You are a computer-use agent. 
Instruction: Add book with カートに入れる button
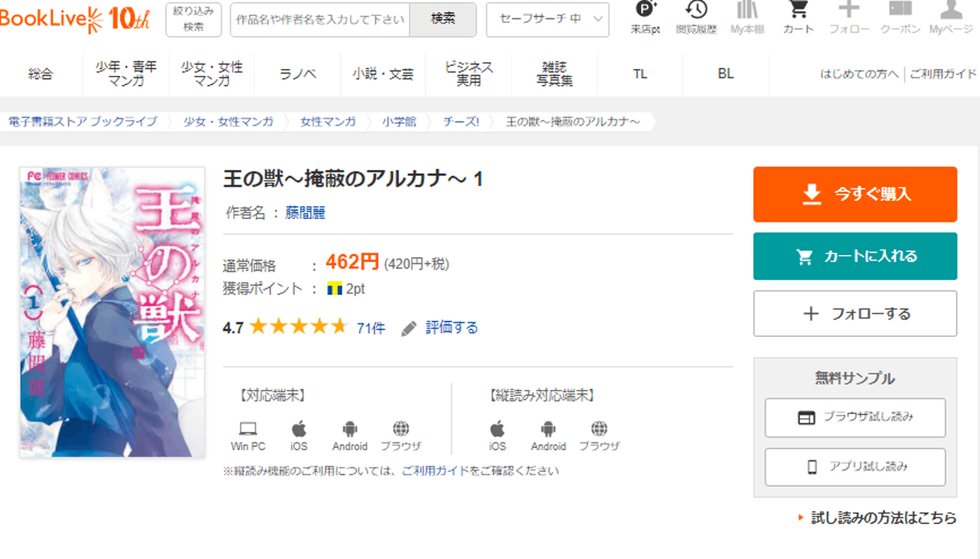tap(854, 257)
